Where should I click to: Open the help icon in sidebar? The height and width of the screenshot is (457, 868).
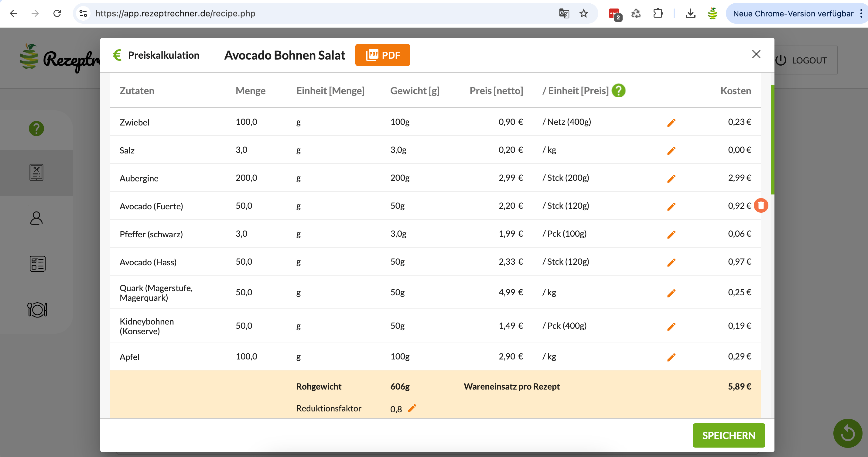click(36, 129)
